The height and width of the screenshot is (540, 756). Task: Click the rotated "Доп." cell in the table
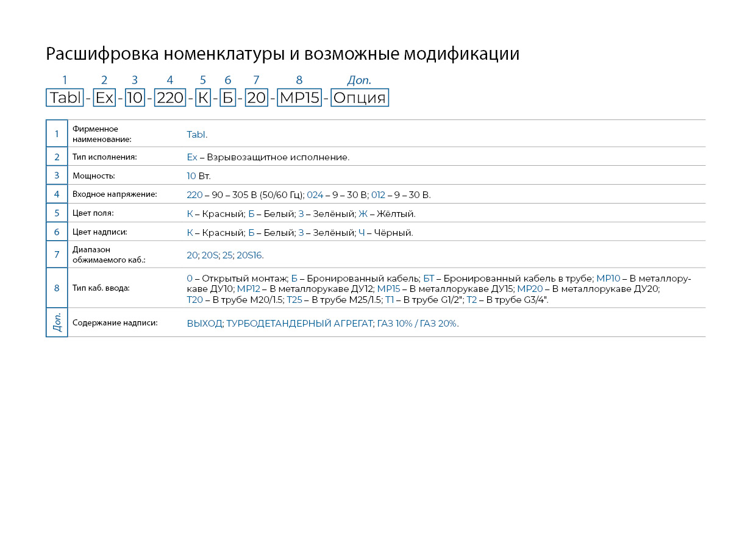tap(57, 322)
